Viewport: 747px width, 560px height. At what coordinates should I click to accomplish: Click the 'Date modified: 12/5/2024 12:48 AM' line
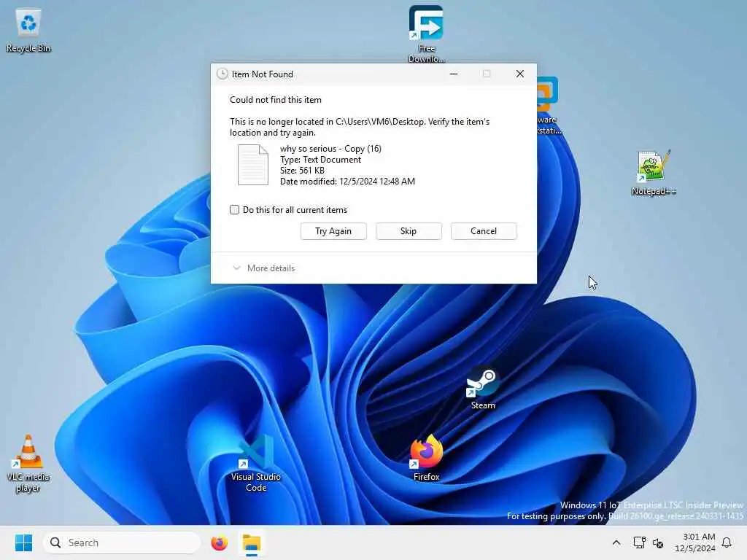pyautogui.click(x=347, y=182)
